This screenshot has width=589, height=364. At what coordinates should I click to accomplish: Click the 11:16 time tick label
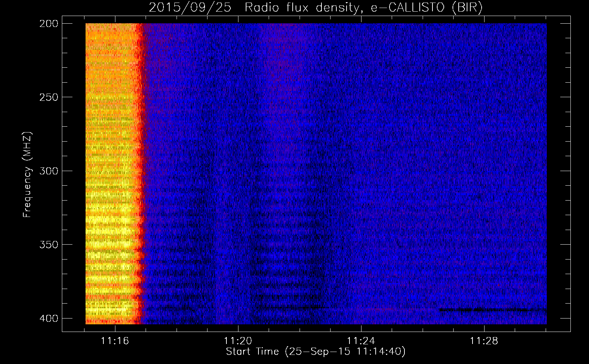click(x=115, y=341)
